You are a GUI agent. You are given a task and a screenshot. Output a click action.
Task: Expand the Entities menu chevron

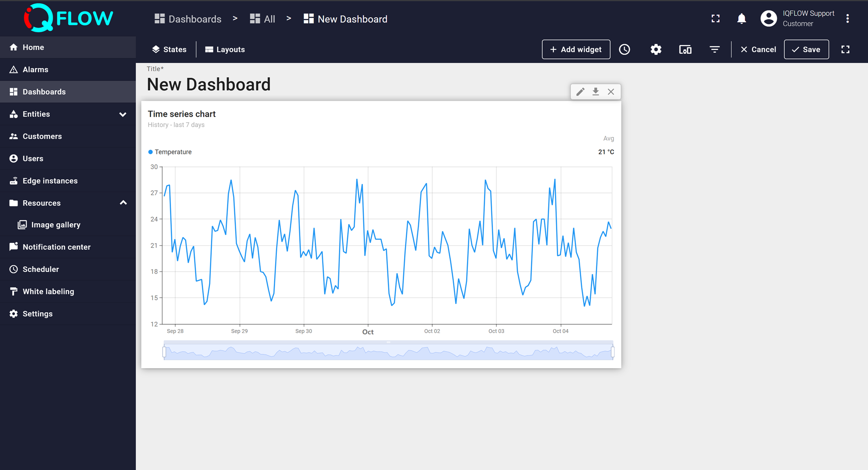click(x=123, y=114)
